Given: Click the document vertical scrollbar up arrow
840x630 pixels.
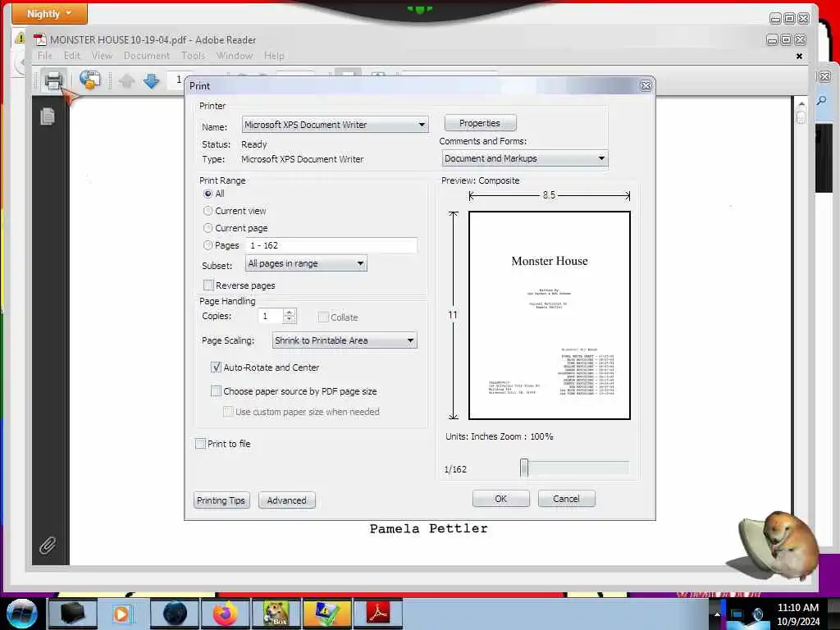Looking at the screenshot, I should pos(801,103).
